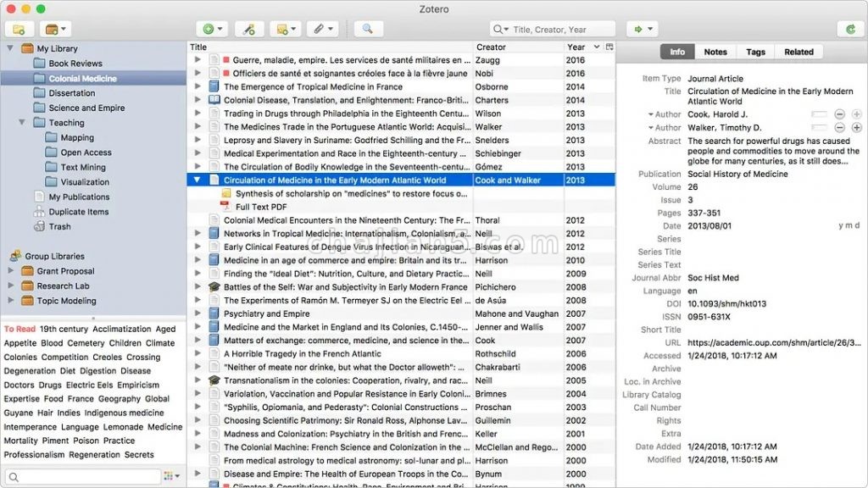The image size is (868, 488).
Task: Toggle the 19th century tag filter
Action: click(x=64, y=329)
